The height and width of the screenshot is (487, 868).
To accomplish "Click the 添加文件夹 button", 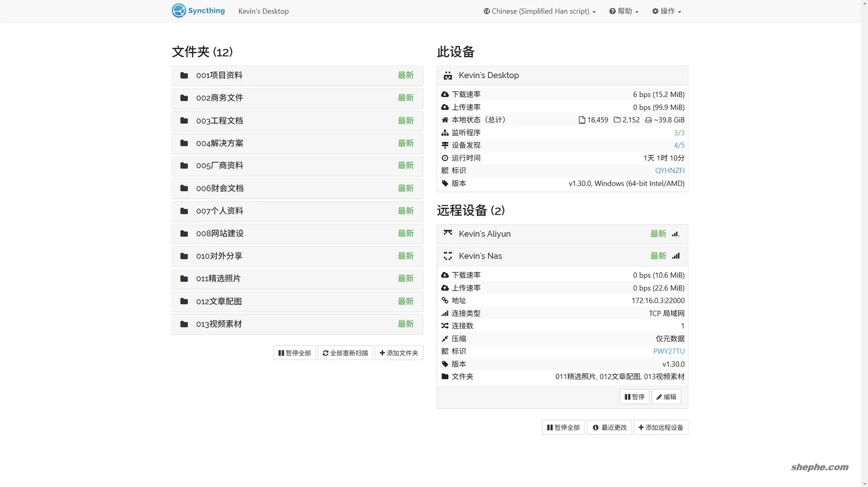I will [x=399, y=353].
